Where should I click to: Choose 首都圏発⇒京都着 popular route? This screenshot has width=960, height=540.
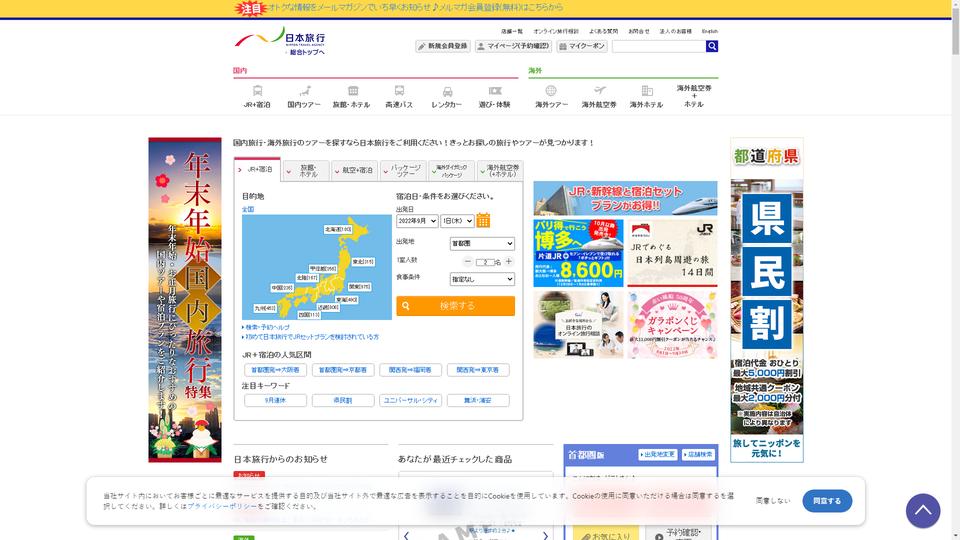(x=343, y=370)
